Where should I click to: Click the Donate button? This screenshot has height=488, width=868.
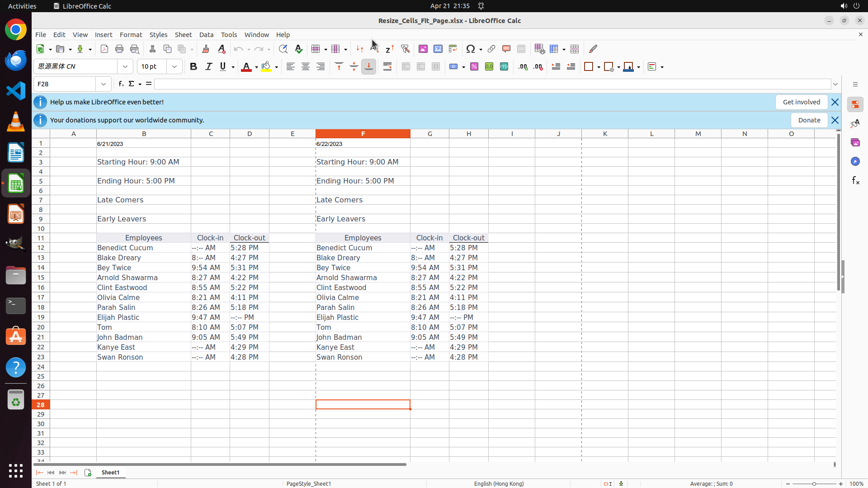[809, 120]
